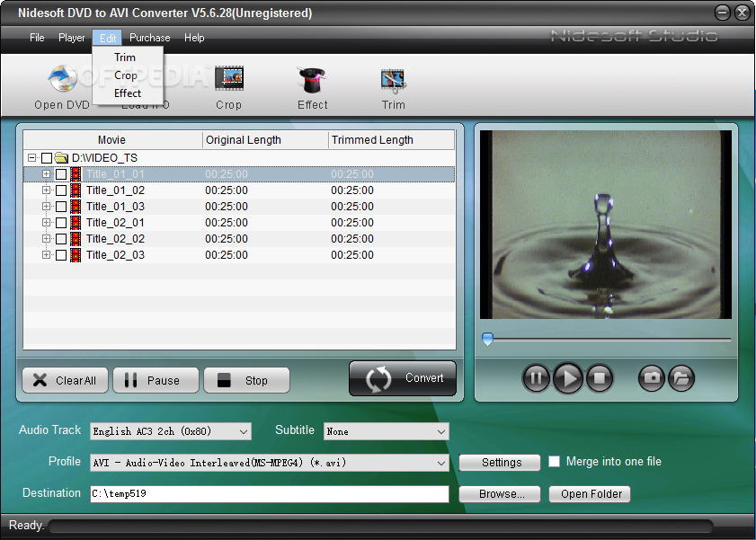Screen dimensions: 756x540
Task: Click the Stop conversion button
Action: (x=246, y=381)
